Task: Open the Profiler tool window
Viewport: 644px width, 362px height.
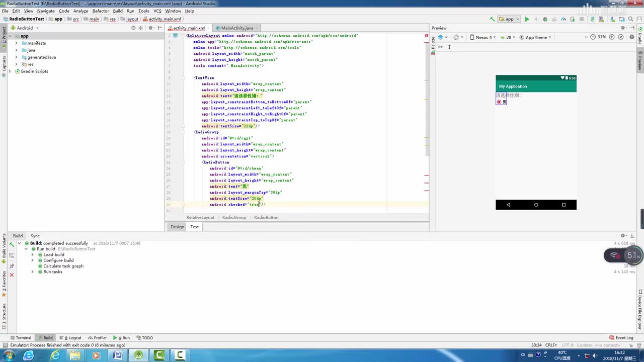Action: click(x=97, y=338)
